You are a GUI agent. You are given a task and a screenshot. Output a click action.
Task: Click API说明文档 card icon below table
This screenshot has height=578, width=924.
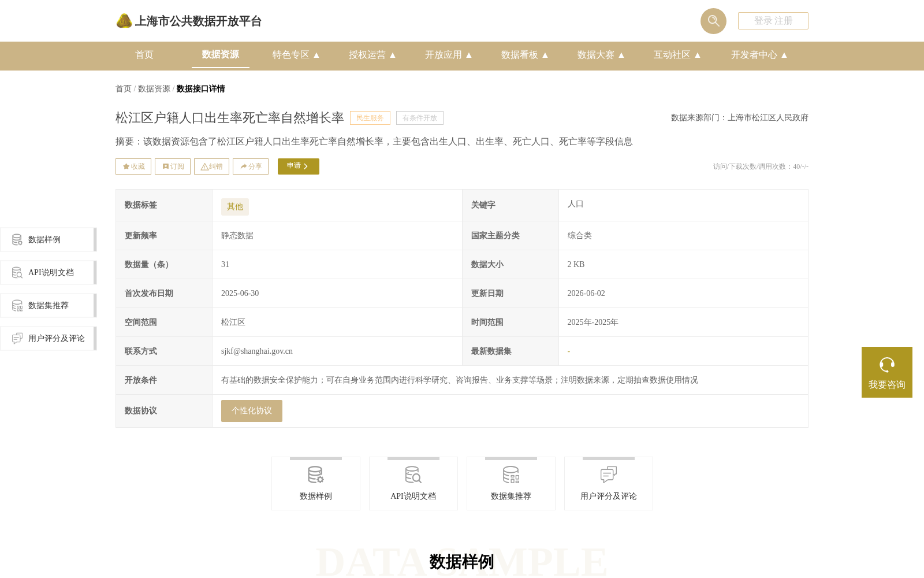413,475
